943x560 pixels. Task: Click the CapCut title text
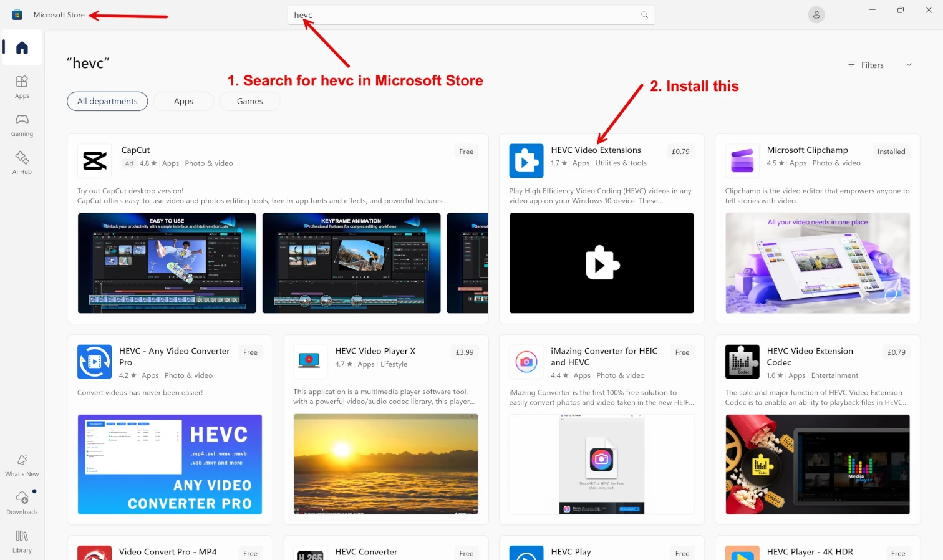pos(135,150)
